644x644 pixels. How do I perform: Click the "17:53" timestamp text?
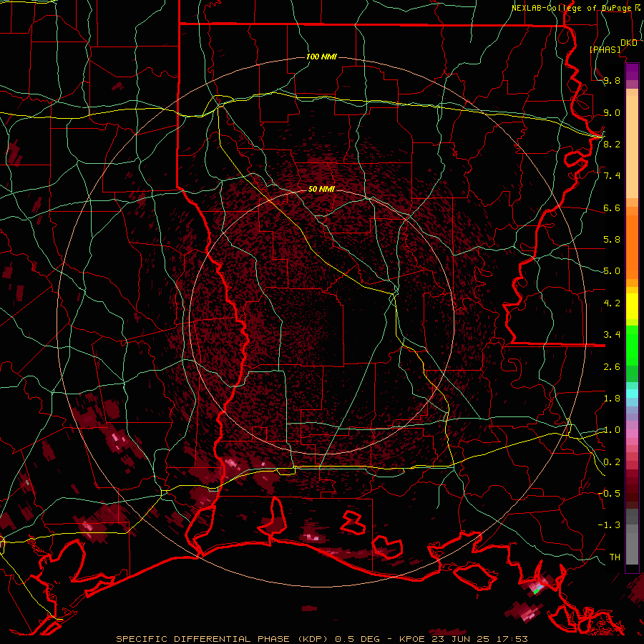(511, 639)
